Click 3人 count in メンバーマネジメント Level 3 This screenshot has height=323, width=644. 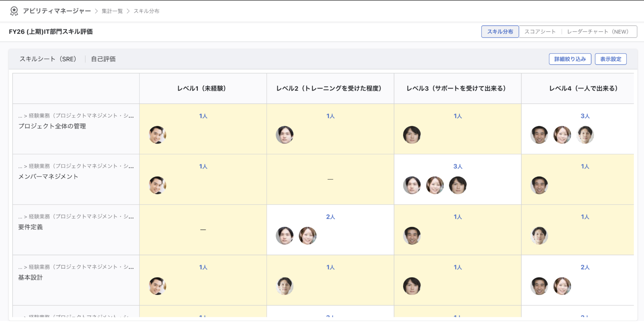458,166
